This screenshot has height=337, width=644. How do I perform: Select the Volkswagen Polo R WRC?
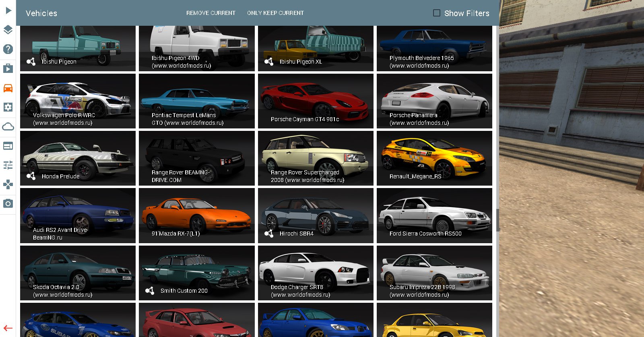pyautogui.click(x=78, y=101)
